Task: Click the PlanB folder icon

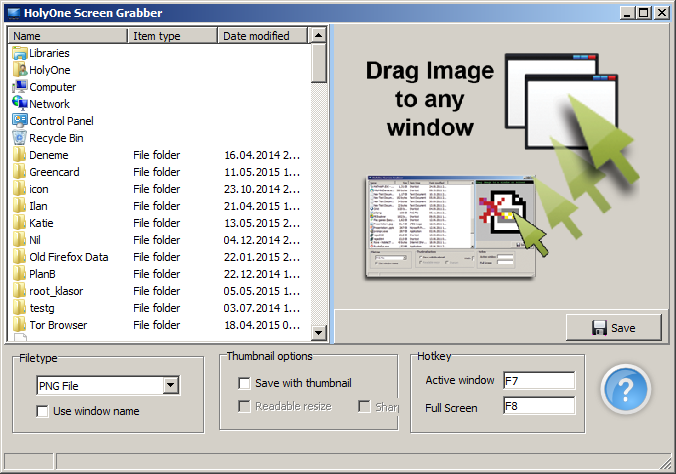Action: click(x=19, y=274)
